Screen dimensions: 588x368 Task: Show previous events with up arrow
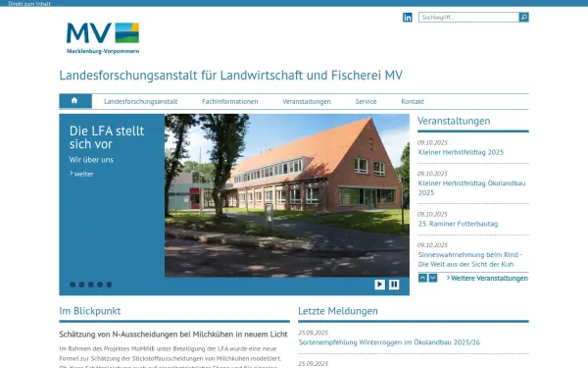click(x=422, y=278)
